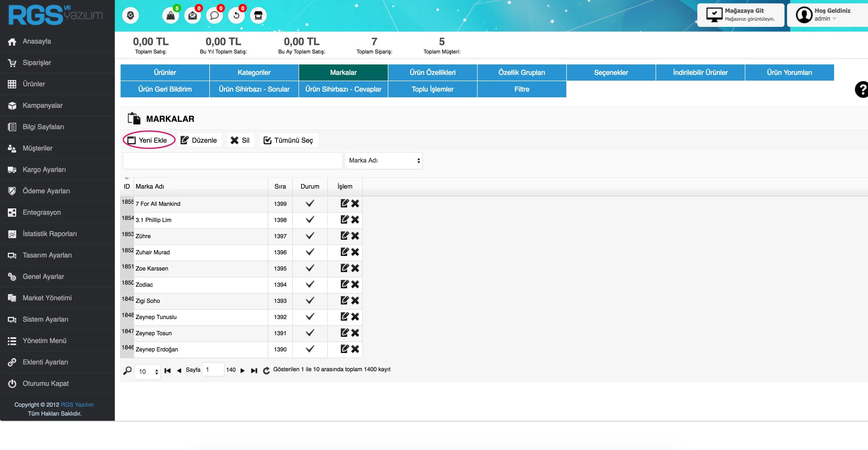Toggle Durum checkmark for Zeynep Tunuslu
Viewport: 868px width, 450px height.
tap(310, 317)
